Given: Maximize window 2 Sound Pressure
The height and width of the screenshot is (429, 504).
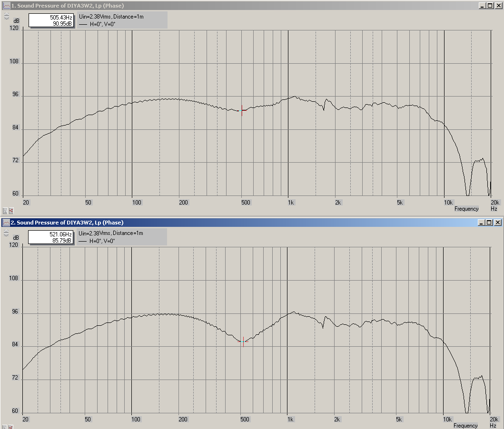Looking at the screenshot, I should pos(489,223).
